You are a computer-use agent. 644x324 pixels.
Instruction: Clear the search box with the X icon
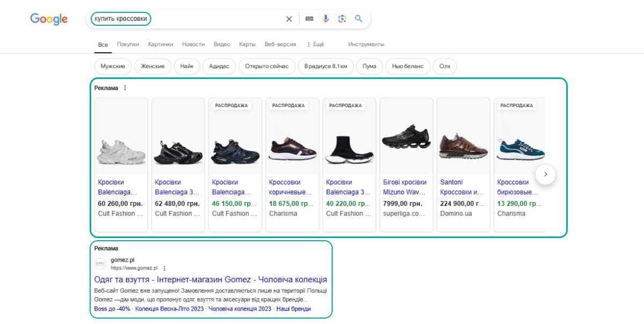pyautogui.click(x=289, y=19)
